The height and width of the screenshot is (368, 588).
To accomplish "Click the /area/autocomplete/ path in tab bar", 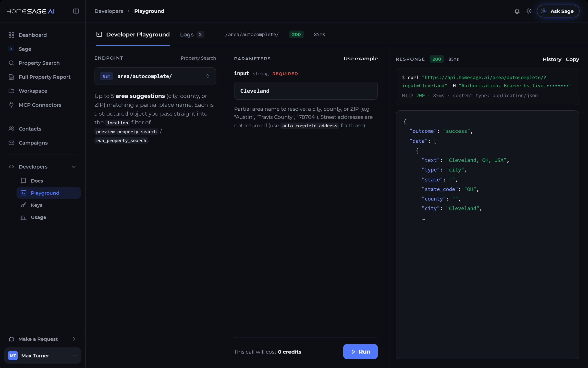I will [252, 34].
